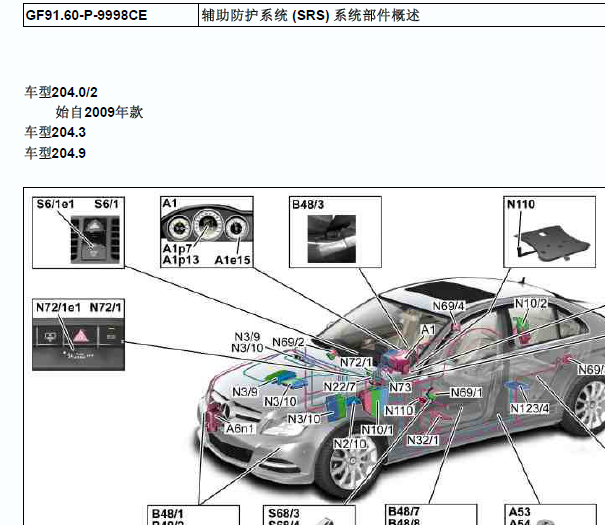The image size is (605, 525).
Task: Click the N10/1 label
Action: click(377, 430)
